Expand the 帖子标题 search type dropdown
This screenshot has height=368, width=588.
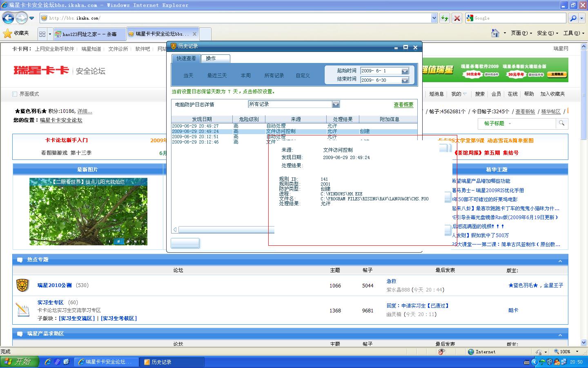click(x=510, y=123)
